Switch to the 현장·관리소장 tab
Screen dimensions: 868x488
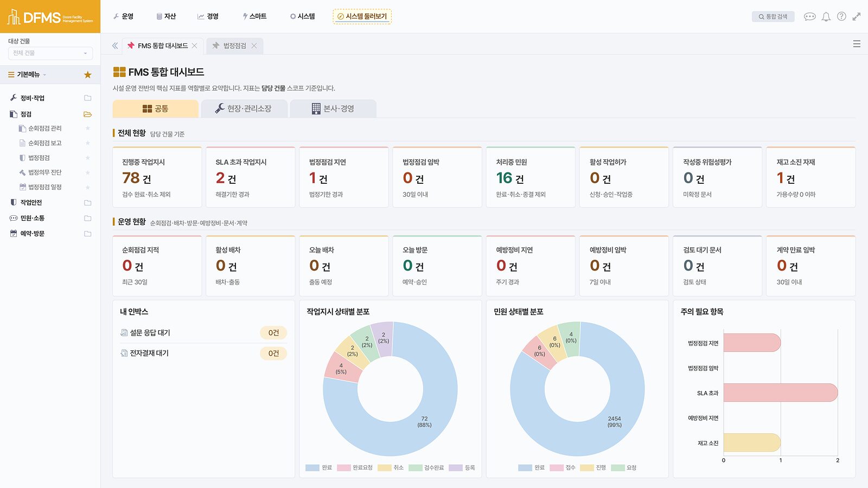pyautogui.click(x=244, y=108)
